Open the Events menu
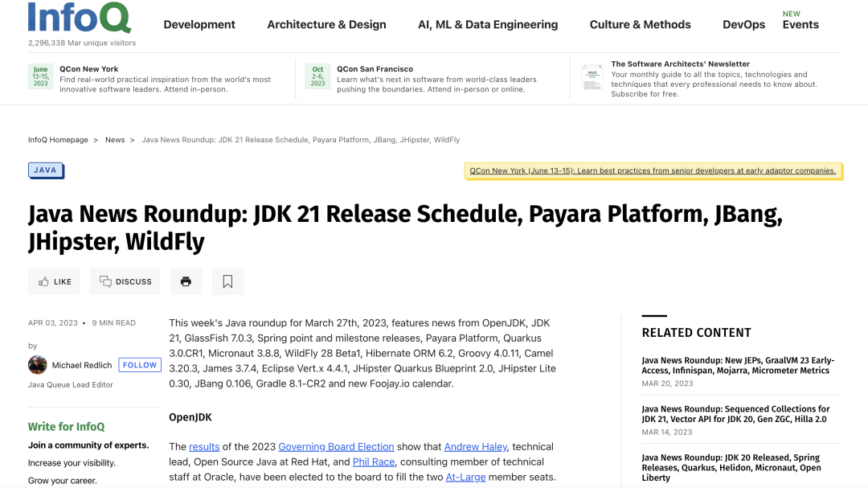Image resolution: width=868 pixels, height=488 pixels. 800,24
